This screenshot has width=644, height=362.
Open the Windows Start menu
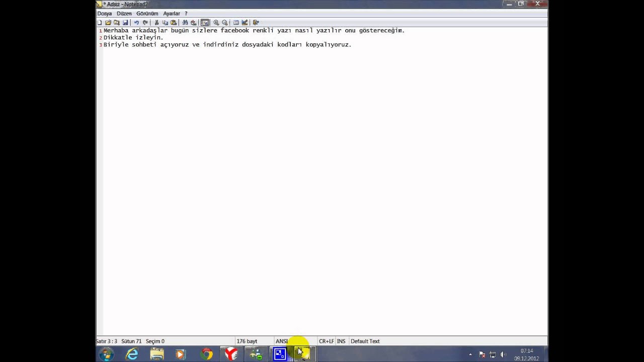pos(106,354)
